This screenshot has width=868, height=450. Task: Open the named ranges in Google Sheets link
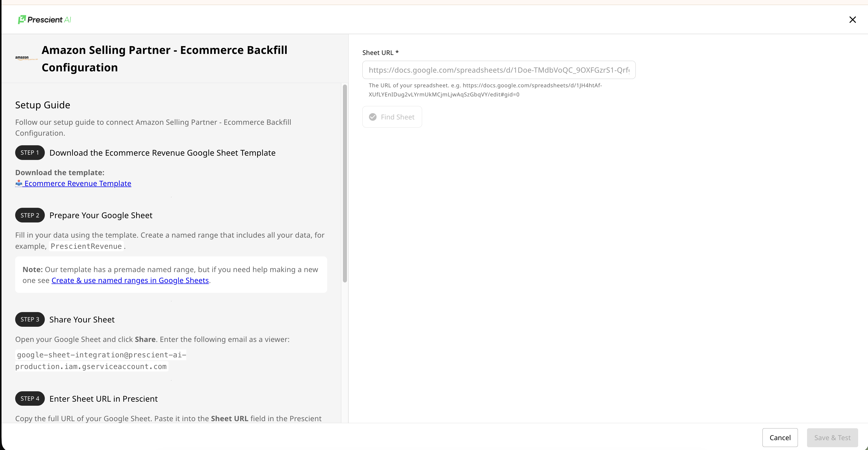click(130, 280)
